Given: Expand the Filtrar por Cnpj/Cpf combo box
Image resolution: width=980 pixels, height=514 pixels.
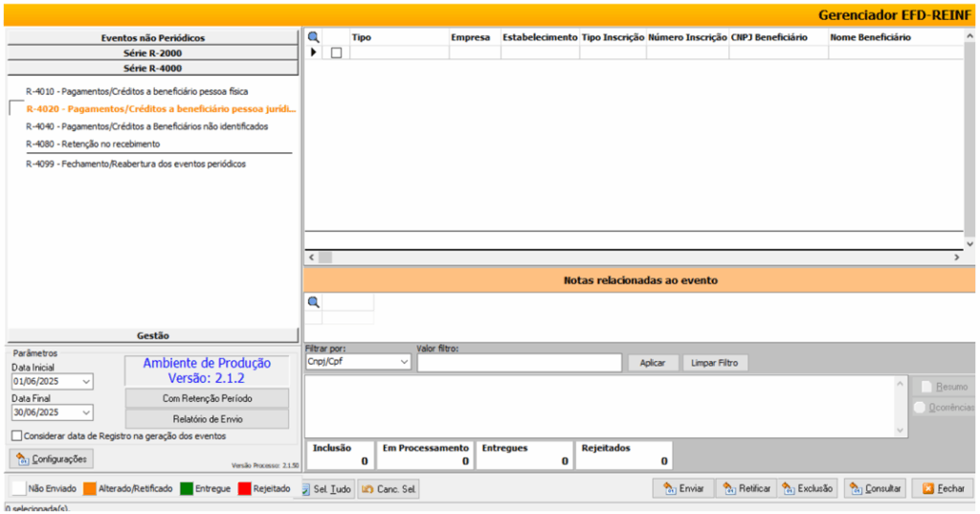Looking at the screenshot, I should [x=403, y=363].
